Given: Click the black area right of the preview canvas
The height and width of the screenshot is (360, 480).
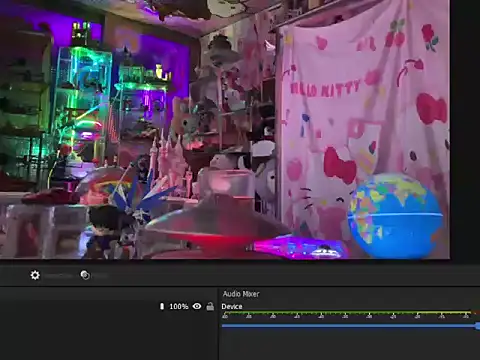Looking at the screenshot, I should pyautogui.click(x=465, y=130).
